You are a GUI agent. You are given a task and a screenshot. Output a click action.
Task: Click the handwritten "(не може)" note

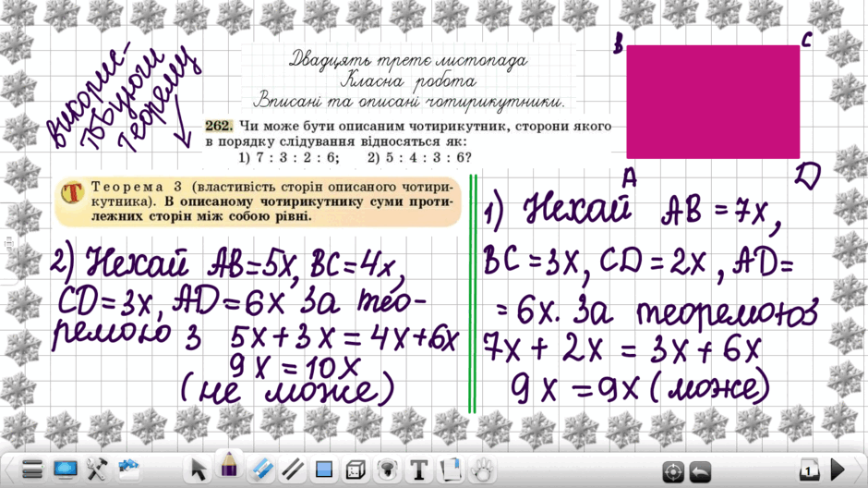288,389
